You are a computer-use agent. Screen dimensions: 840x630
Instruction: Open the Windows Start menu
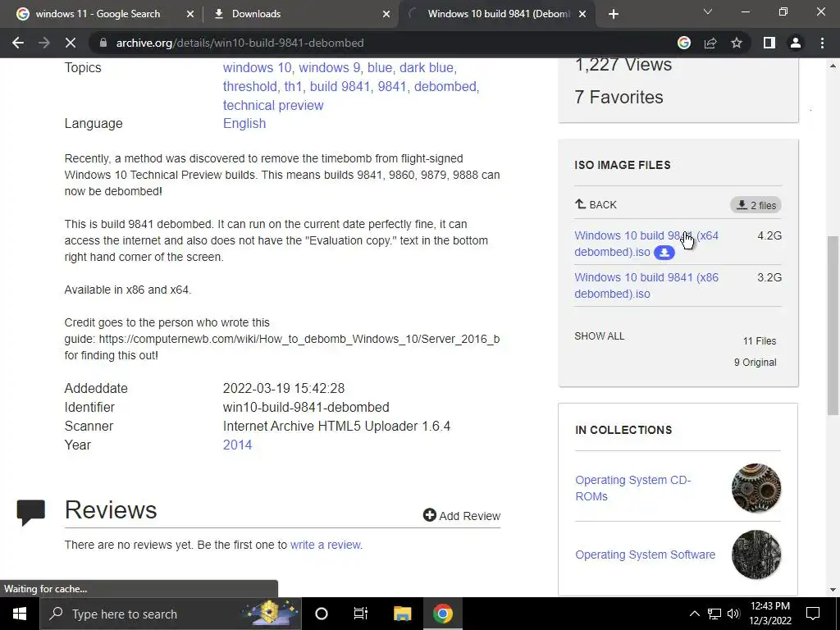pyautogui.click(x=20, y=614)
